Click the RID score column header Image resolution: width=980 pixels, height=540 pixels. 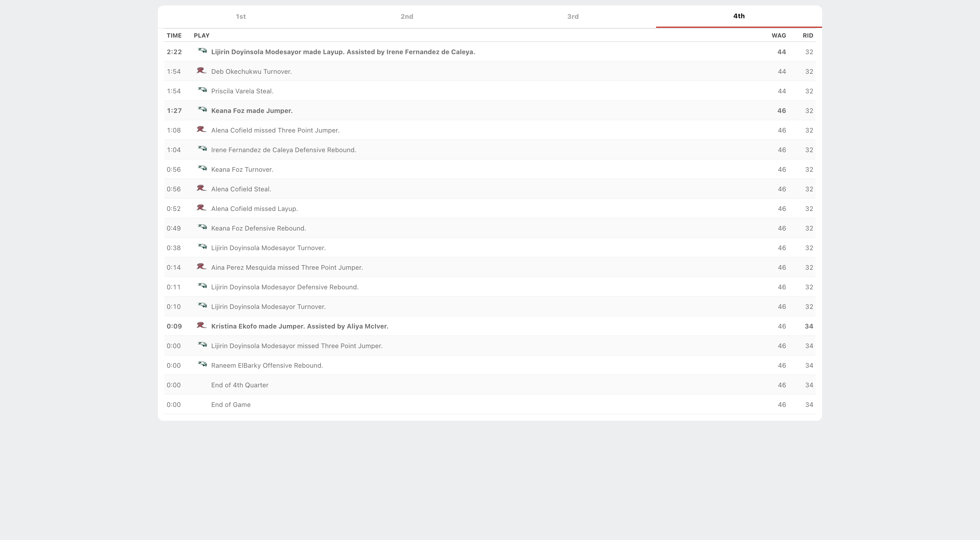(x=808, y=35)
